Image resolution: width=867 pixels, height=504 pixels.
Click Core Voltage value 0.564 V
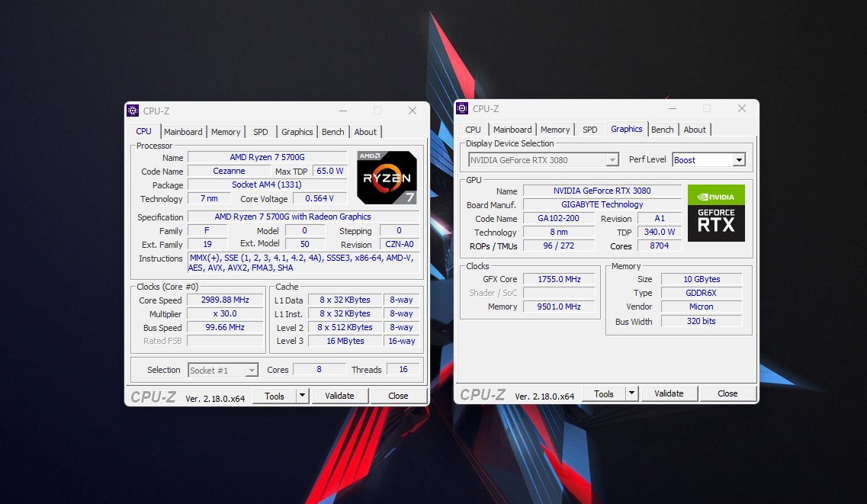click(x=320, y=198)
